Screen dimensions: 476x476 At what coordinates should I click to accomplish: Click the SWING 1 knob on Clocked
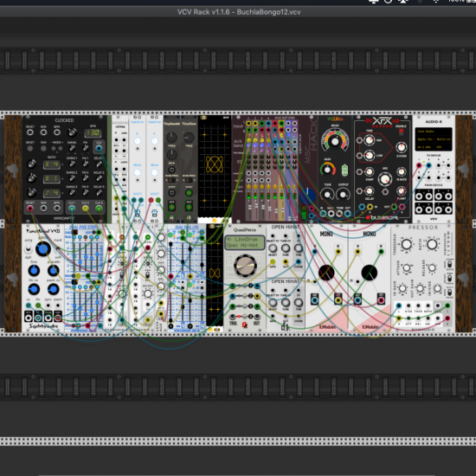click(72, 164)
